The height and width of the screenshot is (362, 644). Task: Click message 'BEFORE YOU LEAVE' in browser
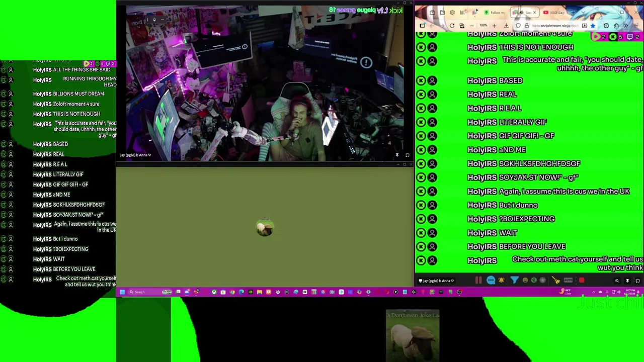[532, 246]
